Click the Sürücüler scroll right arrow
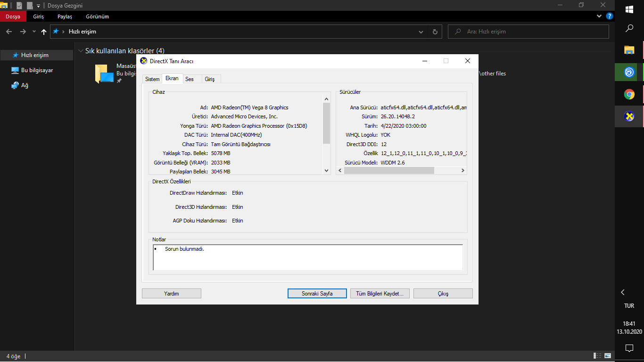This screenshot has width=644, height=362. (x=463, y=171)
